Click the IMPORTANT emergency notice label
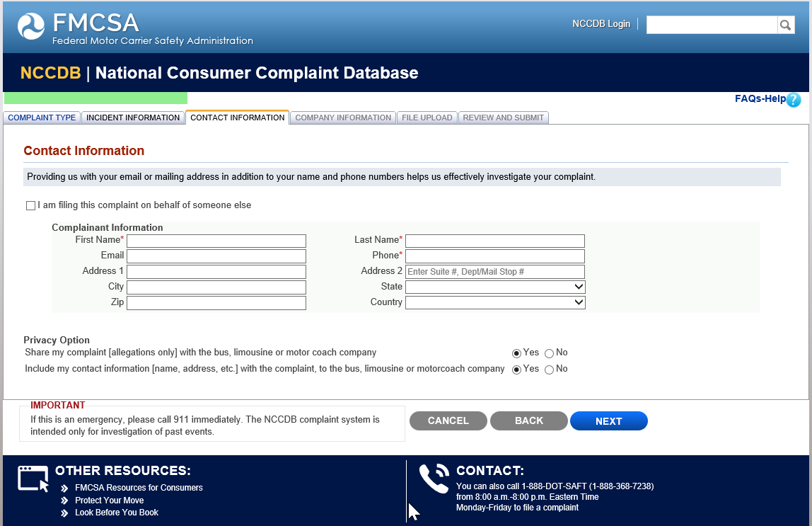 [x=57, y=405]
